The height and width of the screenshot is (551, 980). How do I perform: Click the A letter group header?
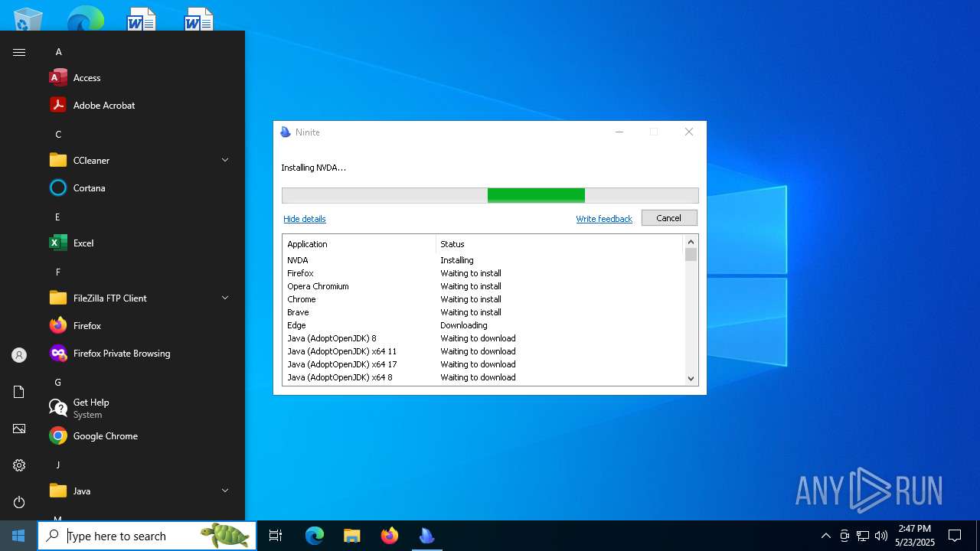click(58, 52)
